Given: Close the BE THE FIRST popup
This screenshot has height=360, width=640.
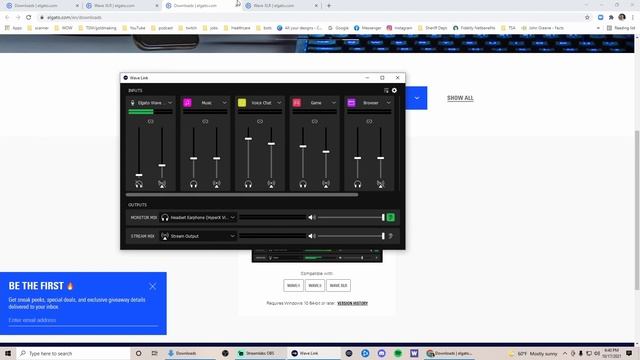Looking at the screenshot, I should [x=153, y=286].
